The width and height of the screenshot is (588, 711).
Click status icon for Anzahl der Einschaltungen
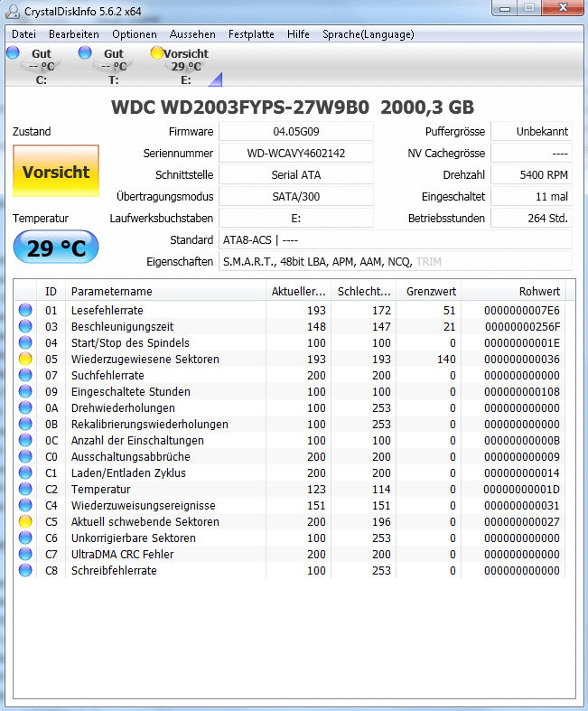25,440
